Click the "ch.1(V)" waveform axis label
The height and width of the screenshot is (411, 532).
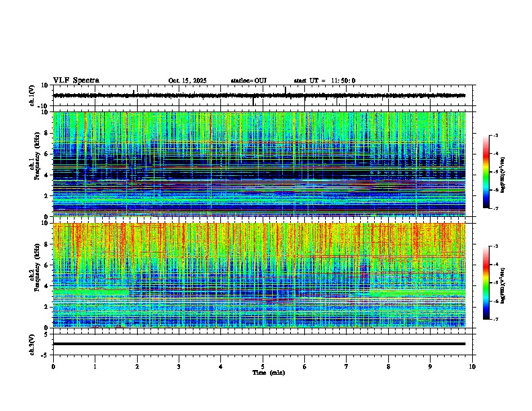pos(32,95)
